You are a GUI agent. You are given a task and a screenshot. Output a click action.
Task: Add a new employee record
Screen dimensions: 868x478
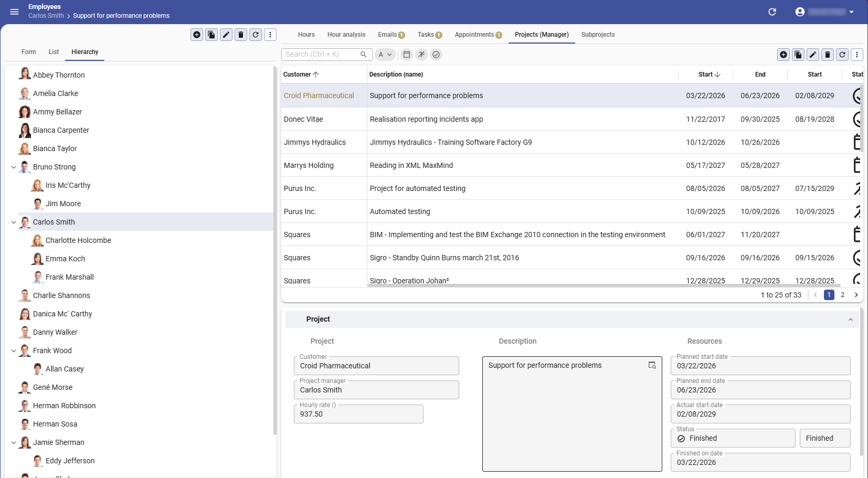pyautogui.click(x=197, y=35)
